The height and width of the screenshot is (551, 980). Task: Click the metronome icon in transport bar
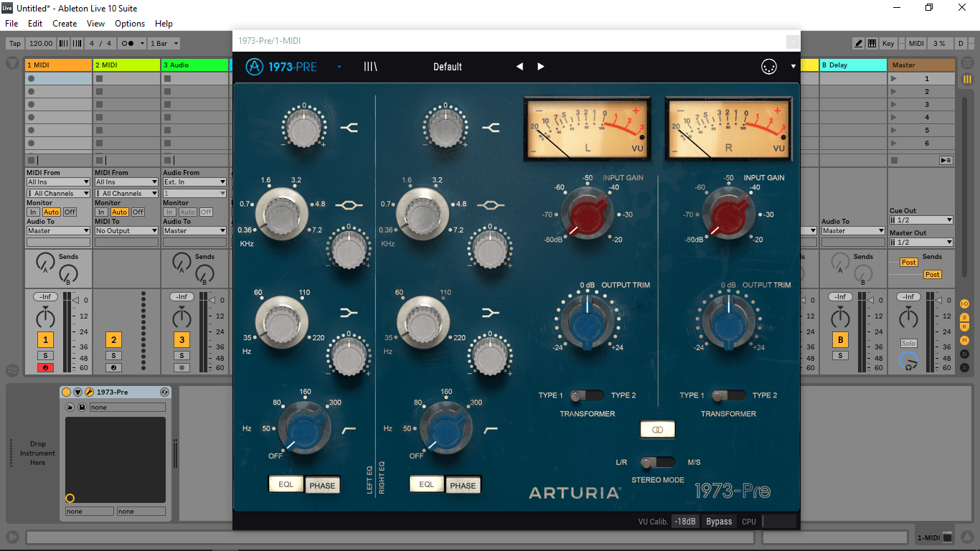click(129, 44)
